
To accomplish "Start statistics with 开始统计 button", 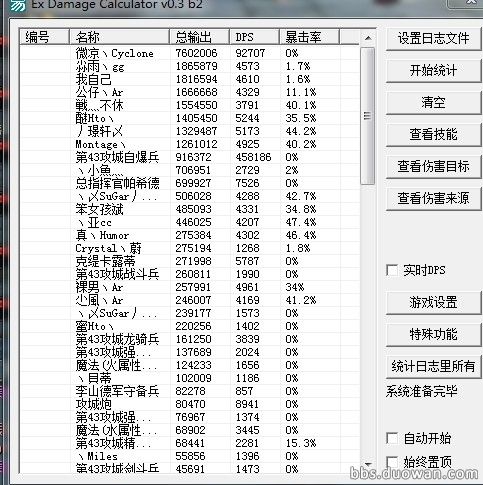I will coord(433,70).
